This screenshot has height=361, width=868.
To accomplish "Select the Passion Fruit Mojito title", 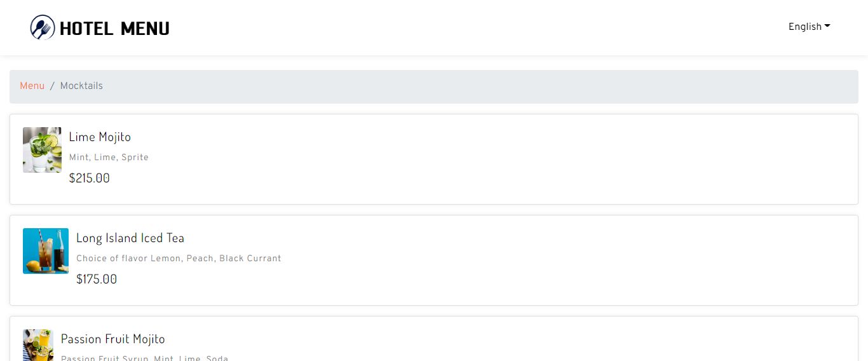I will click(113, 339).
